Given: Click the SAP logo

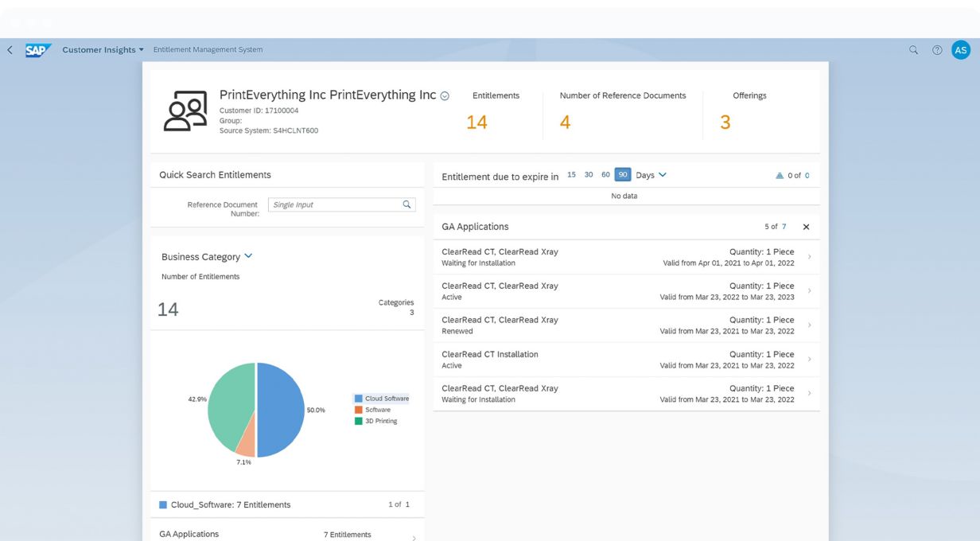Looking at the screenshot, I should 37,50.
